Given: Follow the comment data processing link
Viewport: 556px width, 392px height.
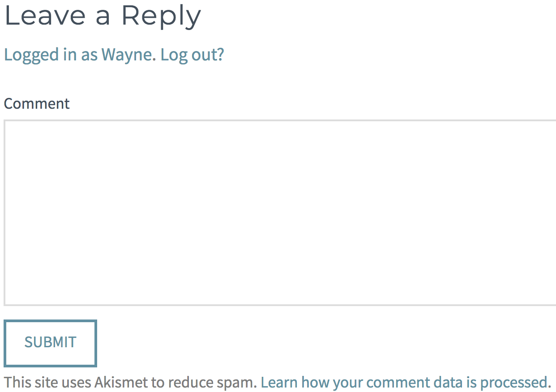Looking at the screenshot, I should [404, 383].
